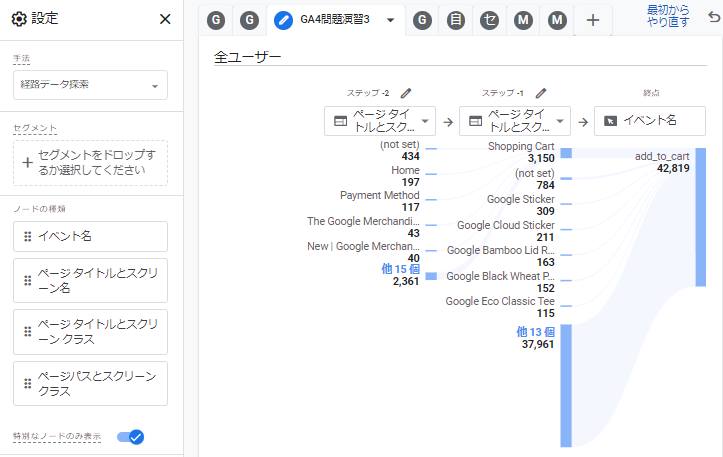Click Shopping Cart node with 3,150
The height and width of the screenshot is (457, 723).
(521, 152)
